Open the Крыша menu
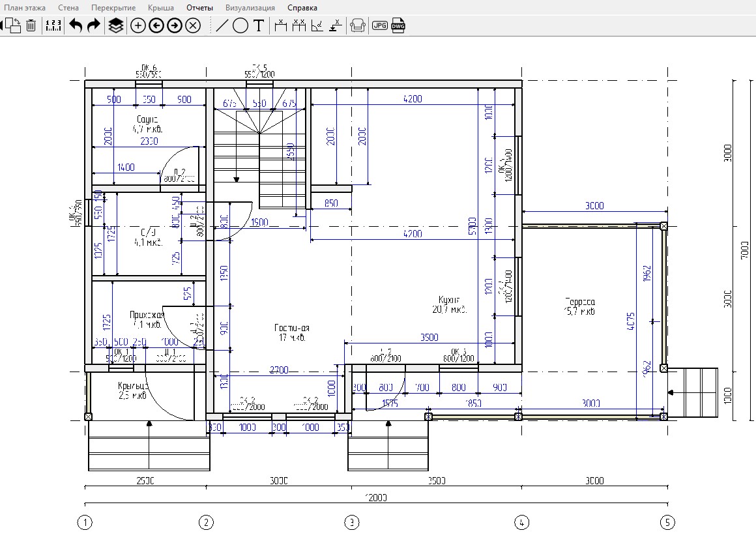Viewport: 756px width, 539px height. 161,8
